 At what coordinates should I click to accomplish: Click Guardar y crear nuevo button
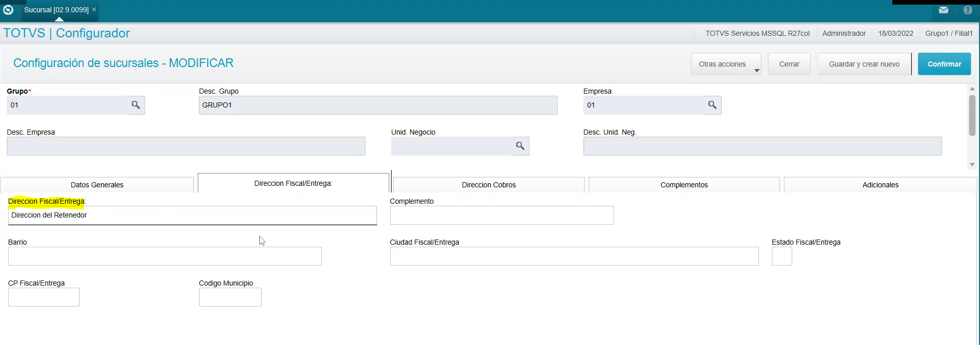click(864, 64)
